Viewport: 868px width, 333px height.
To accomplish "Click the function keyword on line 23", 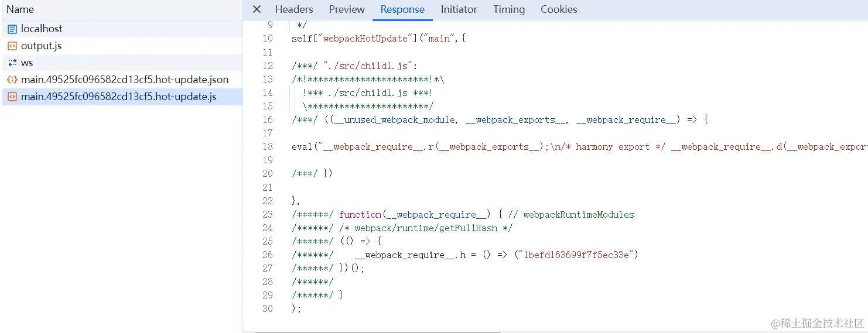I will click(361, 215).
